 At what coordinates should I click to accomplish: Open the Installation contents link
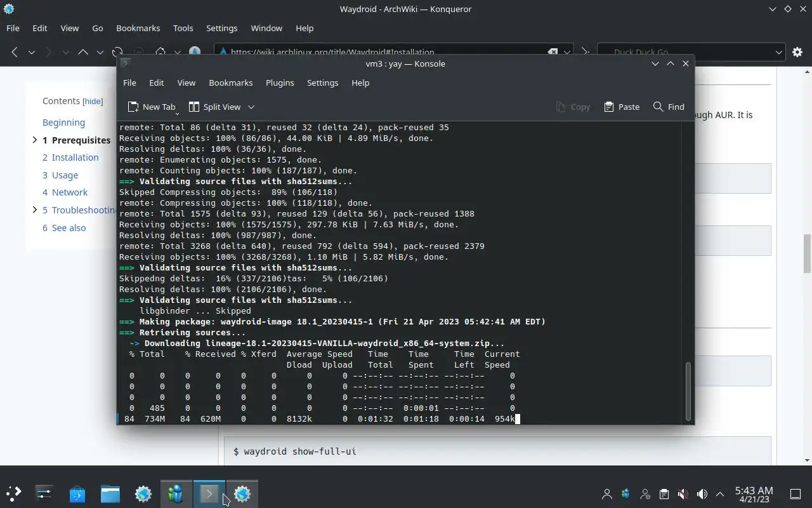pyautogui.click(x=70, y=157)
